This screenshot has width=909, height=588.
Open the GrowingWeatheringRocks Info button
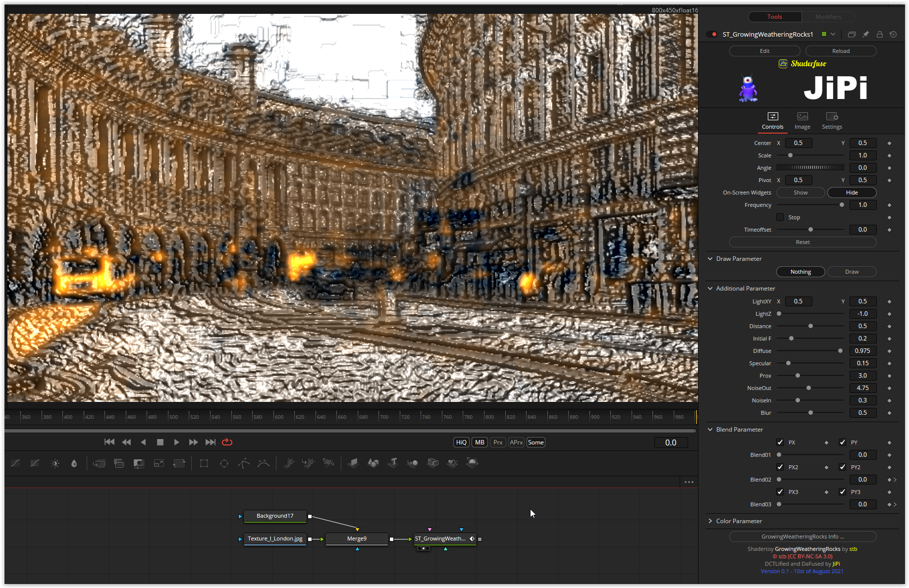[803, 537]
